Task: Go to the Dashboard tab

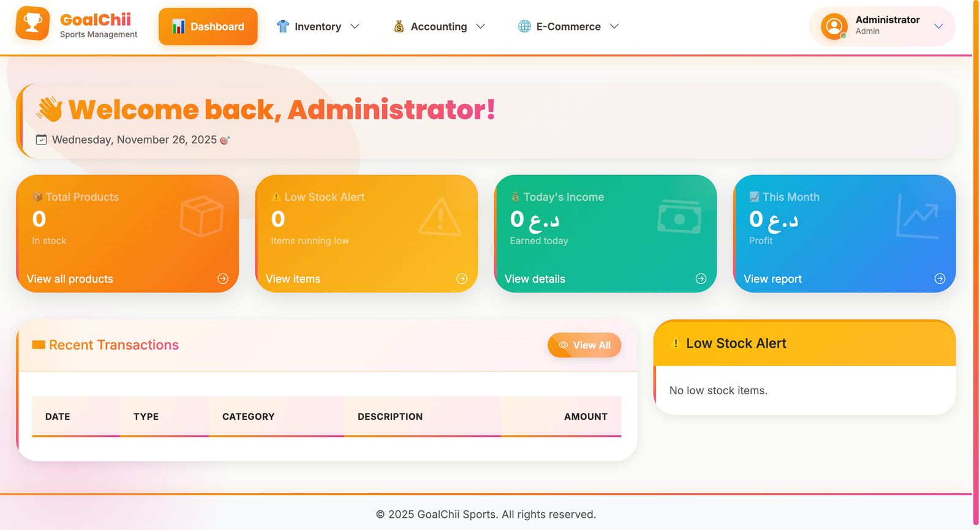Action: coord(208,26)
